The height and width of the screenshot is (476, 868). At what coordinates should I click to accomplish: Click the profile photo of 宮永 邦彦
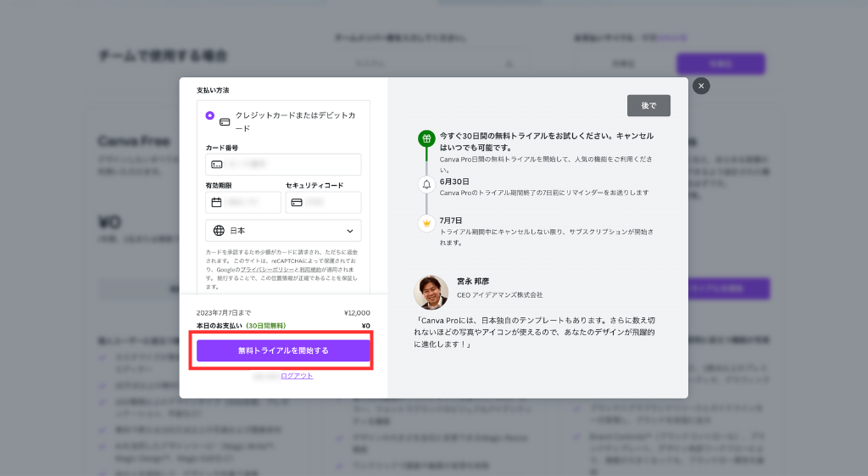click(431, 292)
